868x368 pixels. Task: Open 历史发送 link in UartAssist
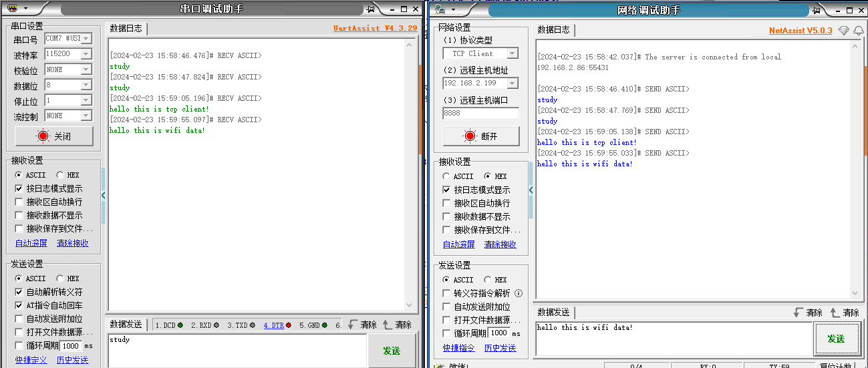(x=73, y=360)
